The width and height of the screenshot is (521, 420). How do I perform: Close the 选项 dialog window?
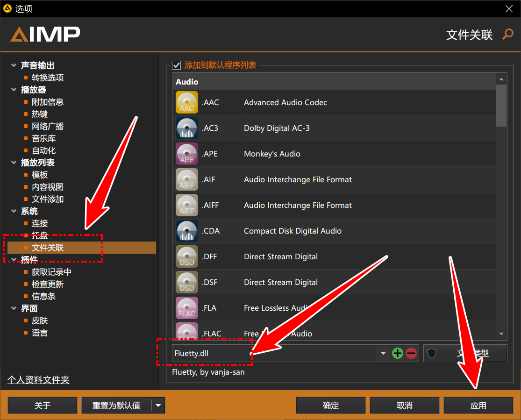509,8
